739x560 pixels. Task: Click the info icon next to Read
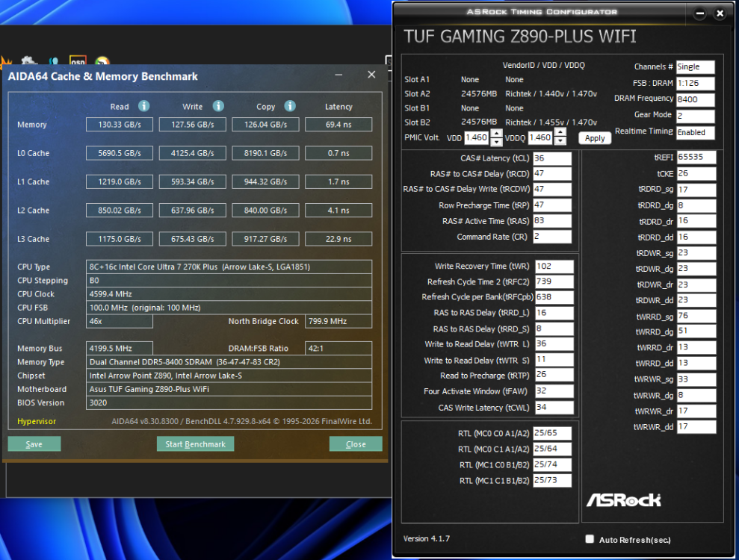[143, 106]
